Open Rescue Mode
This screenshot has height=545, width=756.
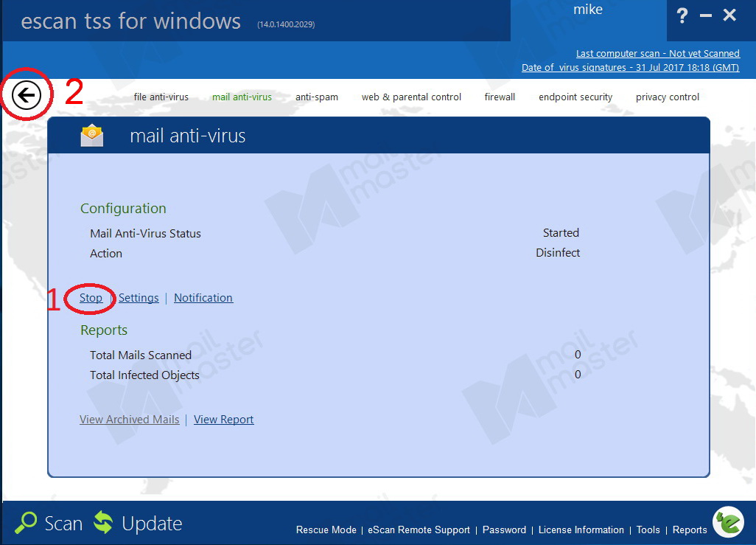pyautogui.click(x=326, y=530)
